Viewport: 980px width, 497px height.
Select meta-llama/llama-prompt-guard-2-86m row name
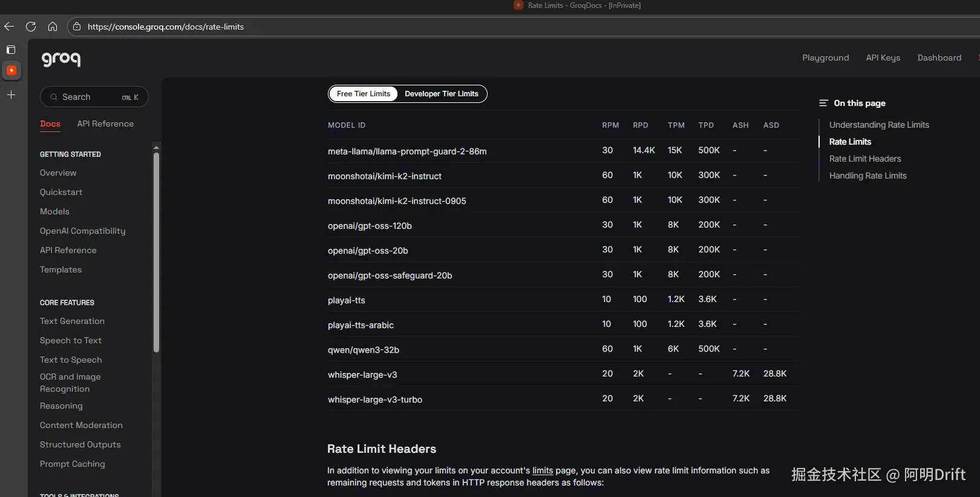[x=407, y=151]
